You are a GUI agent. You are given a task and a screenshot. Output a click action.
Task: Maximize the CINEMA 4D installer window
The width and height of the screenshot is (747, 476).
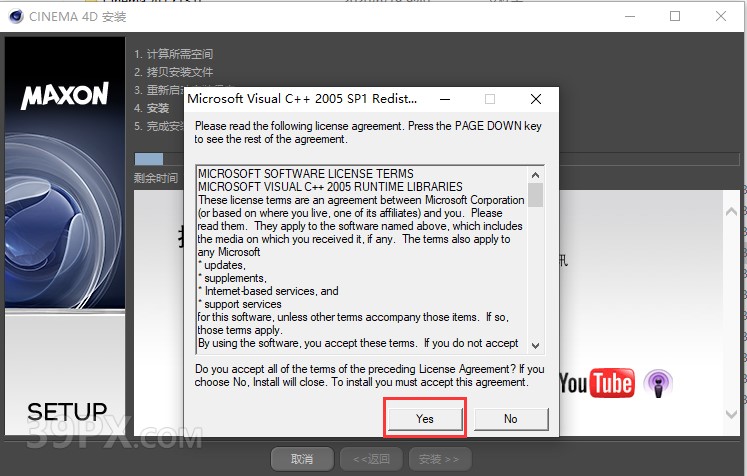coord(675,16)
